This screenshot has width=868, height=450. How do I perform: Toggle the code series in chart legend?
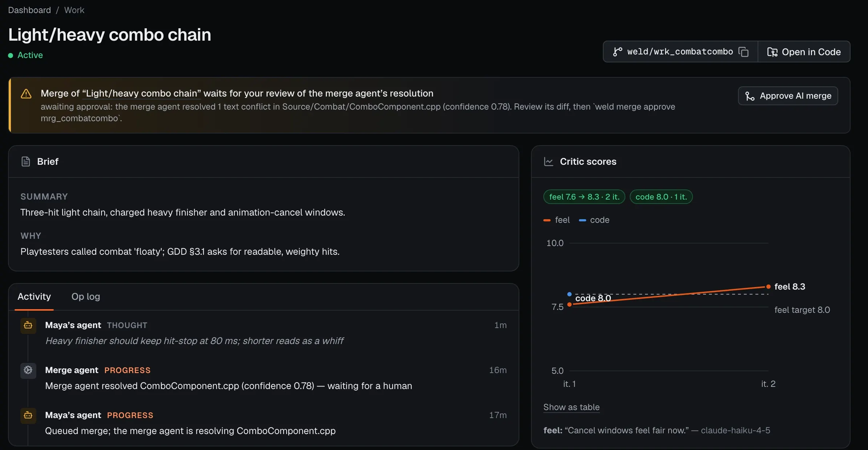594,220
